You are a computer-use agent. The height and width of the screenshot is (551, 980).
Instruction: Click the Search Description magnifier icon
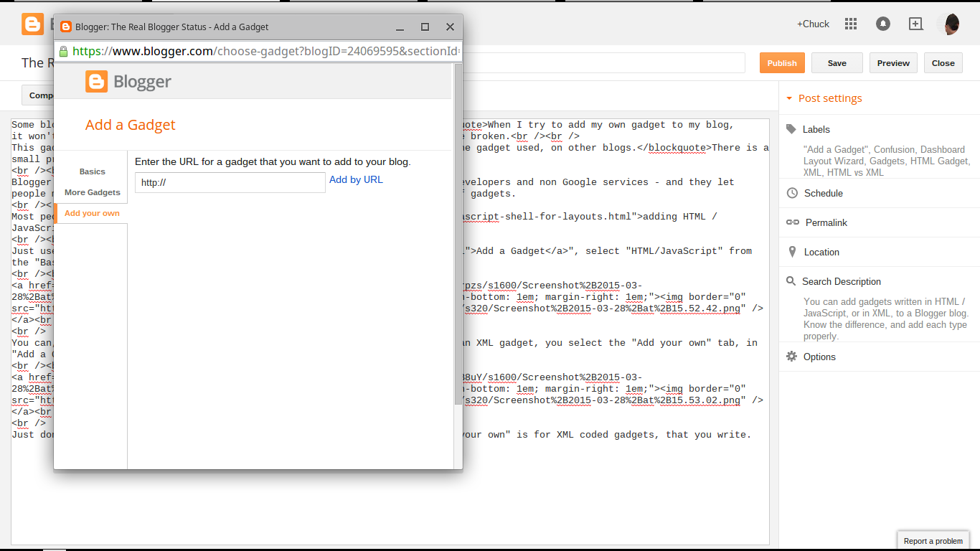point(791,281)
